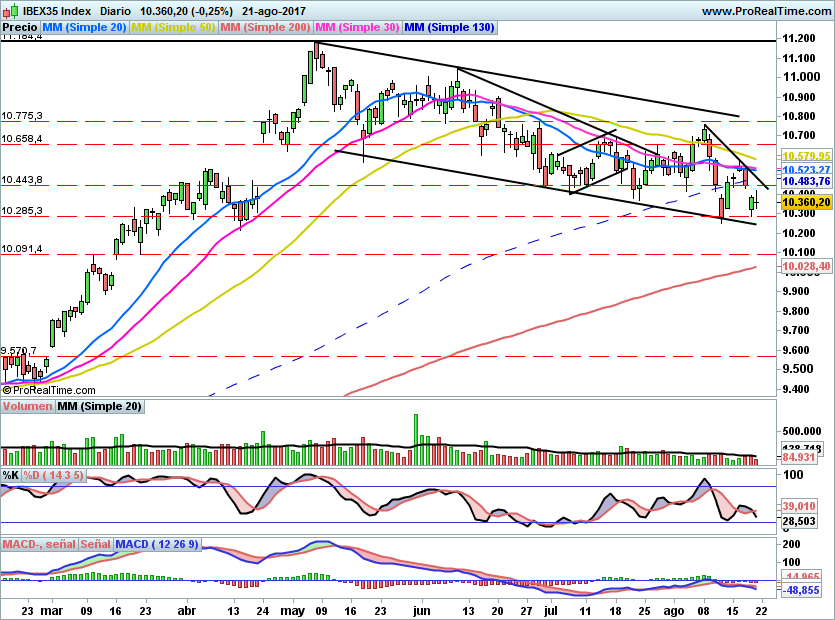Select the Precio label in the indicator bar
This screenshot has width=835, height=620.
tap(20, 27)
